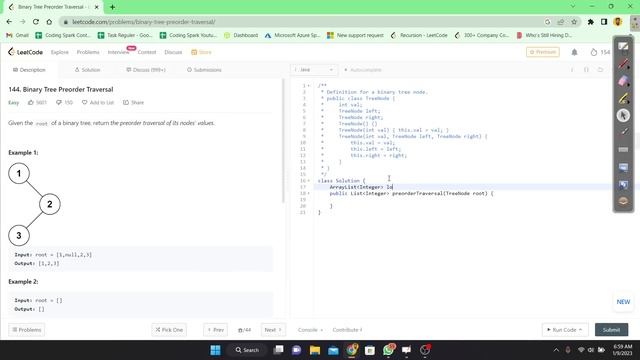Image resolution: width=640 pixels, height=360 pixels.
Task: Open the Discuss tab of the problem
Action: click(x=146, y=70)
